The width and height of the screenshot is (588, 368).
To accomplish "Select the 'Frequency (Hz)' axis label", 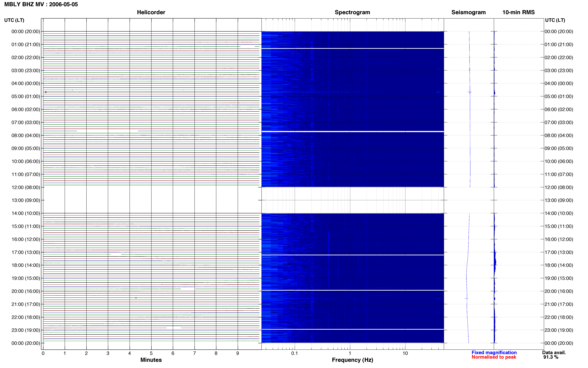I will (352, 360).
